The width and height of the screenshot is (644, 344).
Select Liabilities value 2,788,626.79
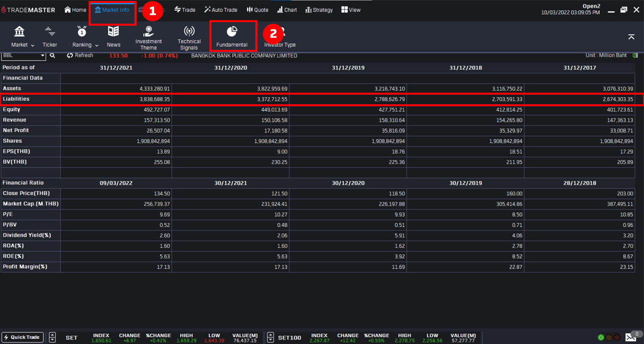[x=390, y=99]
